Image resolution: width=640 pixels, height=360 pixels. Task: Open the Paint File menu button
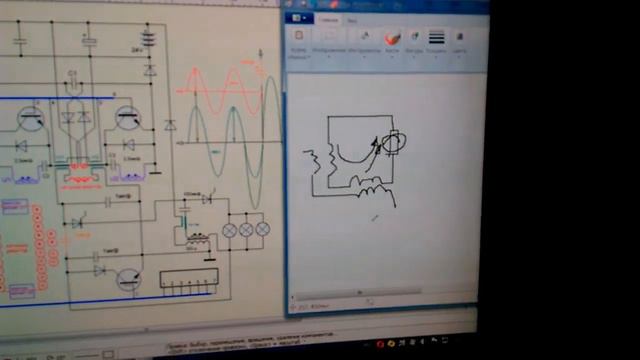click(x=299, y=18)
